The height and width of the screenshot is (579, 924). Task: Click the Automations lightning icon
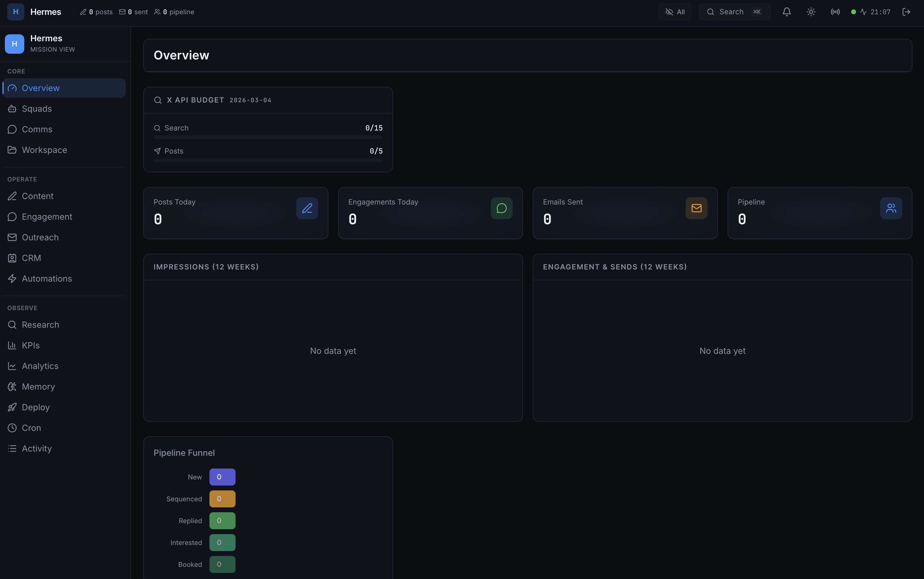pyautogui.click(x=12, y=279)
